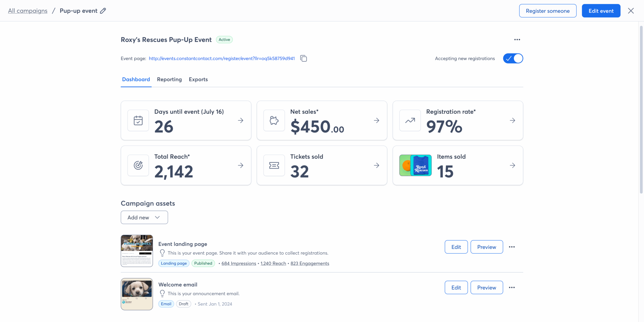Expand the Add new dropdown
Viewport: 644px width, 322px height.
click(x=144, y=217)
